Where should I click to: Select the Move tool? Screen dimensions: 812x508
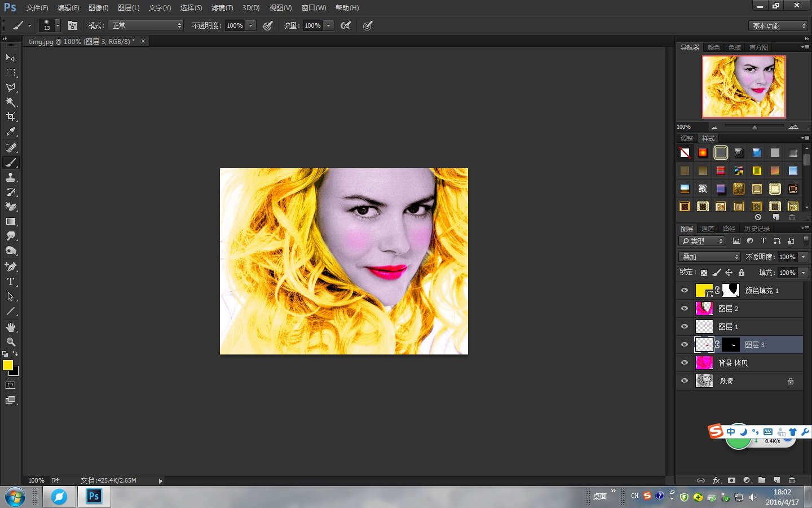[x=10, y=58]
